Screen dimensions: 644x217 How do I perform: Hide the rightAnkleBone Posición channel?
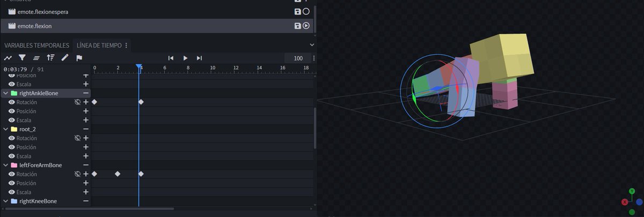(x=11, y=111)
